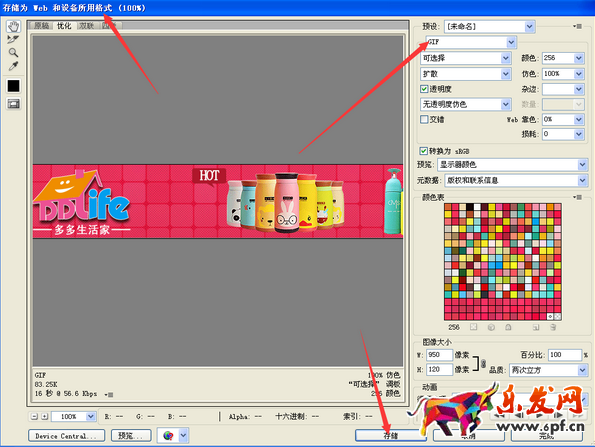The width and height of the screenshot is (595, 447).
Task: Select the Zoom tool
Action: [13, 52]
